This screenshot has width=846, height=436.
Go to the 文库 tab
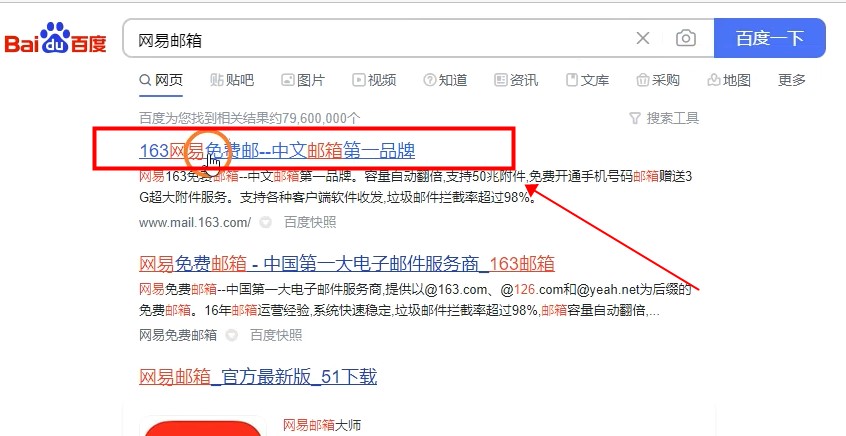point(588,80)
